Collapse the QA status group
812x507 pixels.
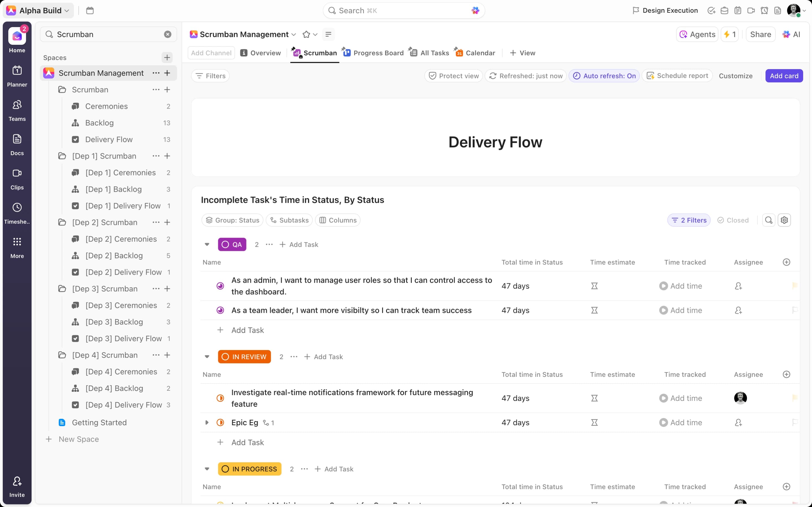pos(207,245)
